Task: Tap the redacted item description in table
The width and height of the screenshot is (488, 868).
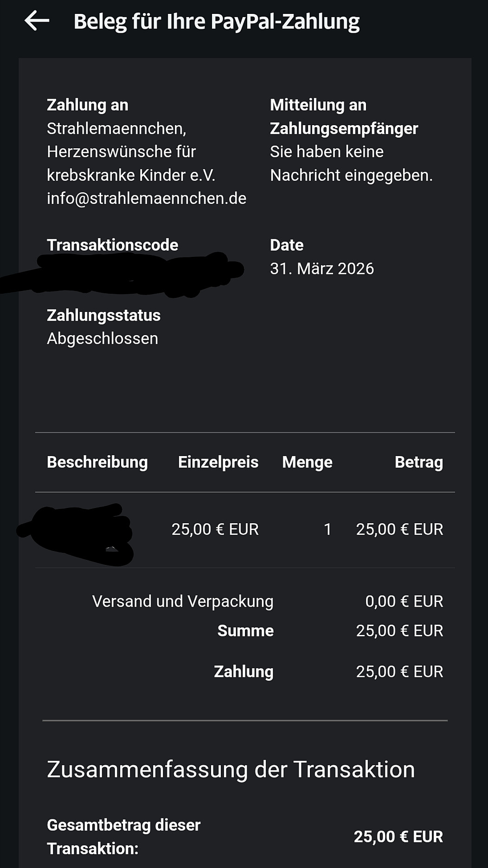Action: [x=79, y=533]
